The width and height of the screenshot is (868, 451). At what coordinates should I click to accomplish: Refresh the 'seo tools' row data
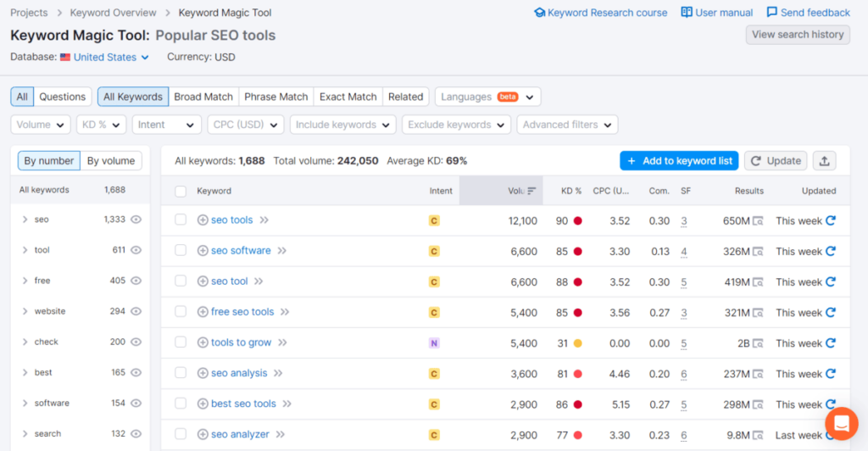[x=831, y=220]
